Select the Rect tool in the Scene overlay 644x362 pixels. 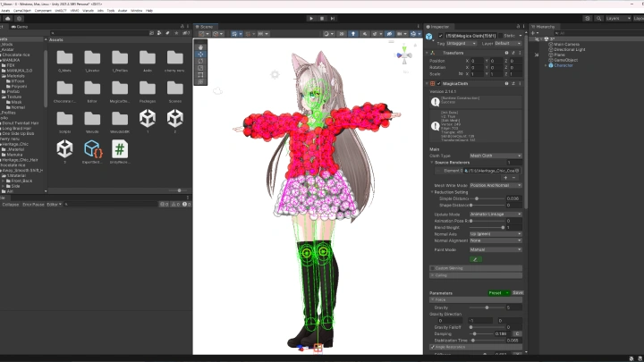200,75
